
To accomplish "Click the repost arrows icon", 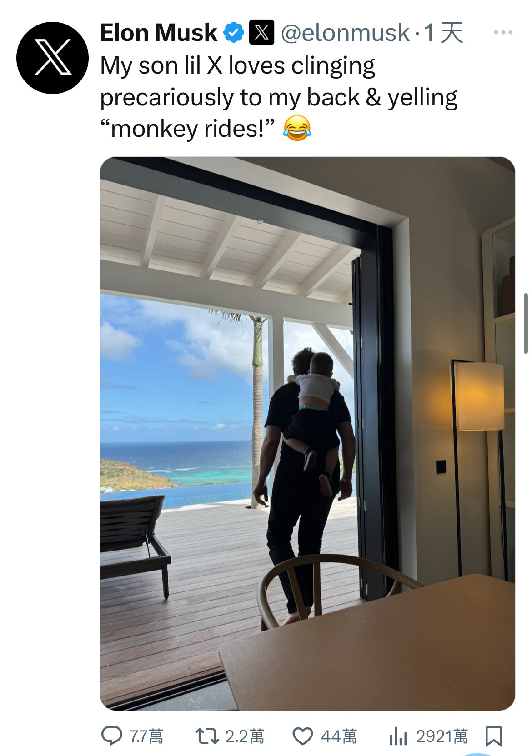I will 207,736.
